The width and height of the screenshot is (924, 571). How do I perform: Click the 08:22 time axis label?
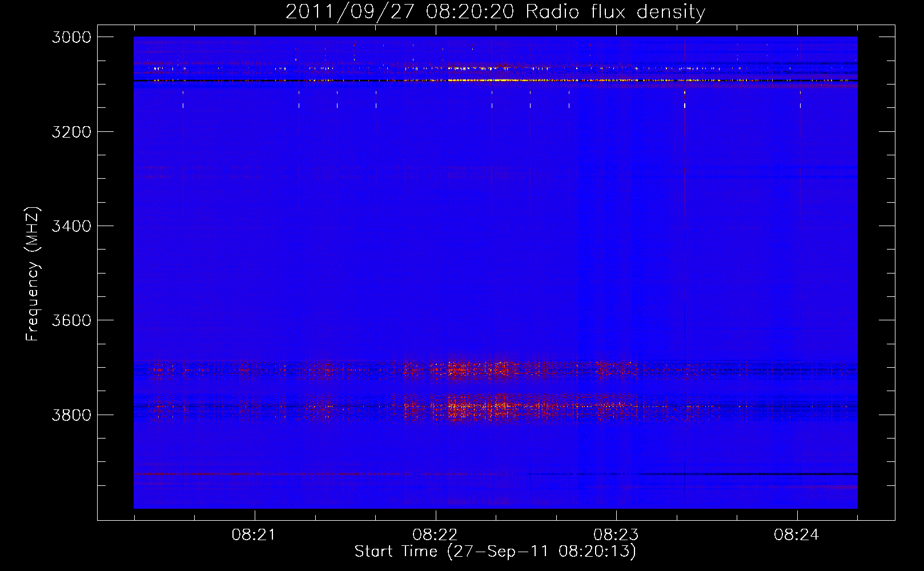[434, 535]
